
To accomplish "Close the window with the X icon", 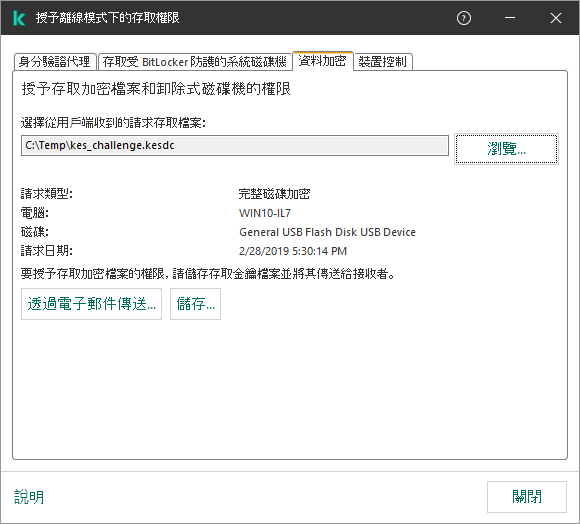I will 556,18.
